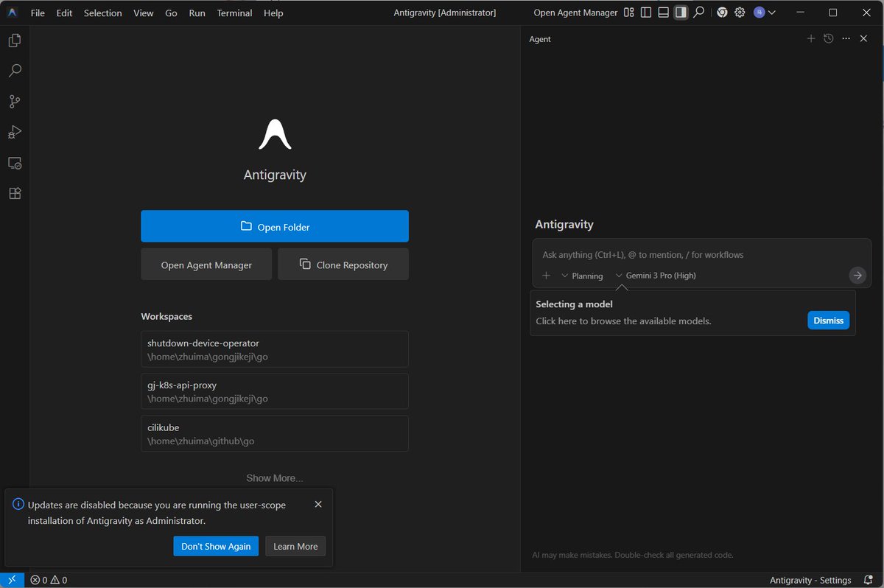Open problems errors and warnings status item
The height and width of the screenshot is (588, 884).
point(49,580)
